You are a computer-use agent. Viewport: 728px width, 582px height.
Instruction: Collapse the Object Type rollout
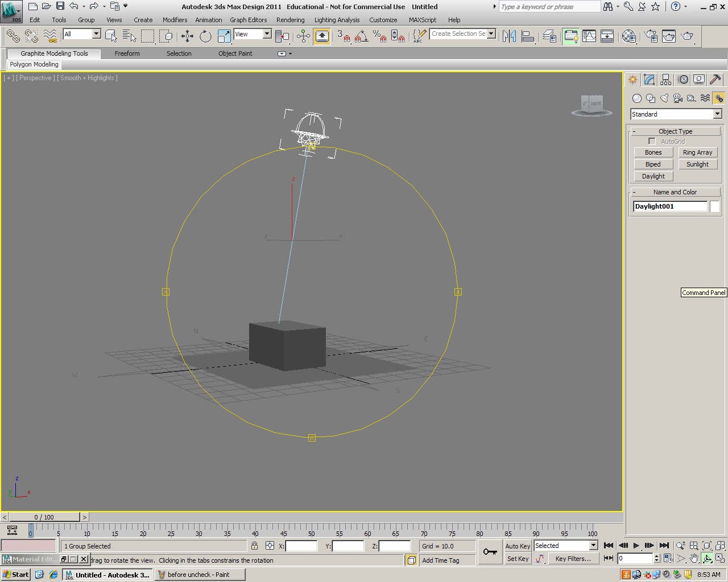676,131
